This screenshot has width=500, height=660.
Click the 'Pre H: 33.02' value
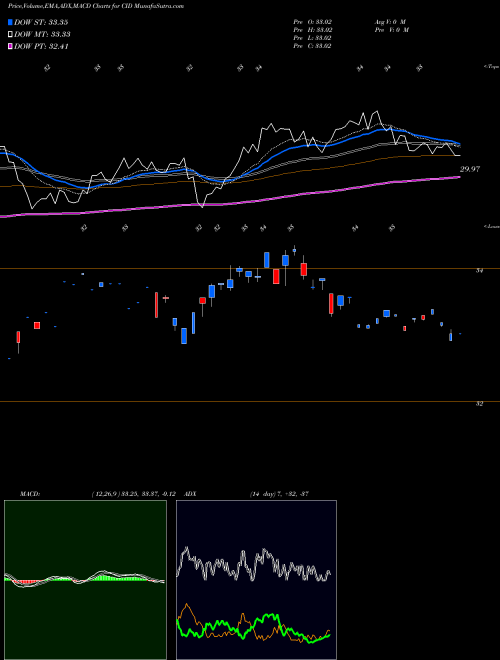pos(313,30)
